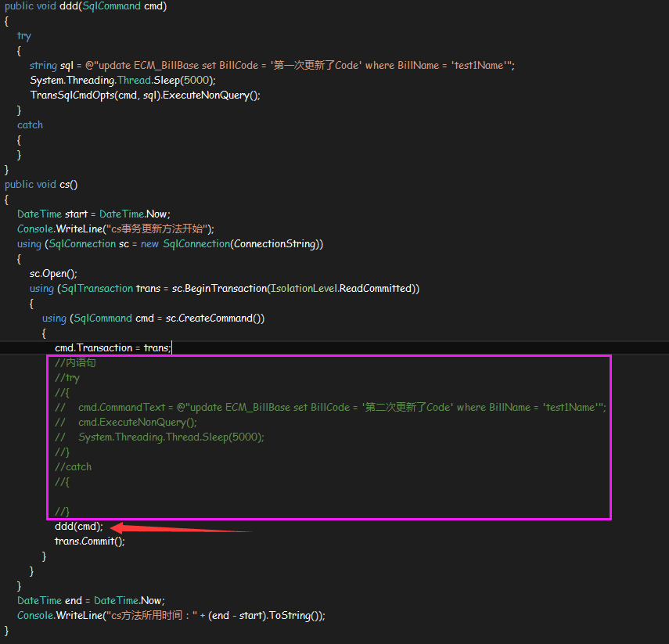Click 'DateTime end = DateTime.Now;' line
The width and height of the screenshot is (669, 644).
[x=91, y=601]
